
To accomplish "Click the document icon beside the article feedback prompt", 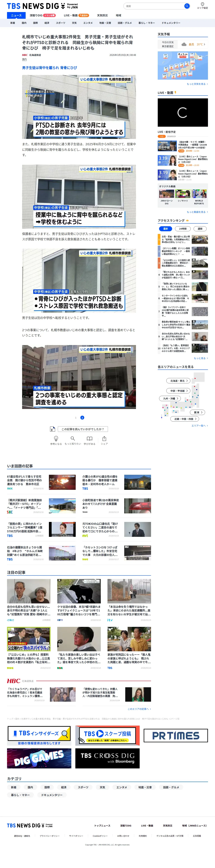I will (52, 429).
